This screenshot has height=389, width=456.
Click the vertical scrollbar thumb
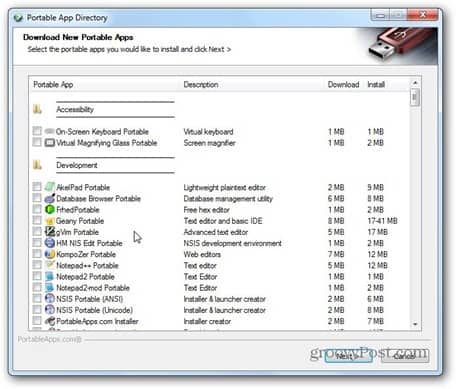415,97
